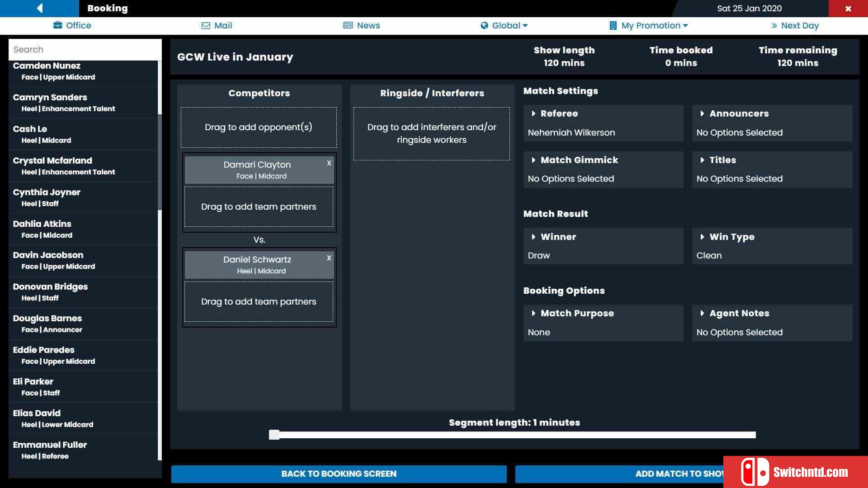Image resolution: width=868 pixels, height=488 pixels.
Task: Remove Damari Clayton with the x
Action: point(329,163)
